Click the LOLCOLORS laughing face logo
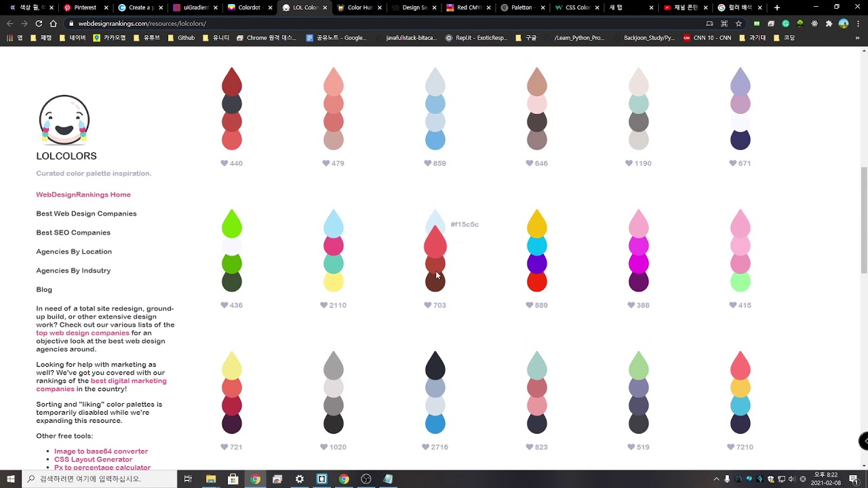This screenshot has height=488, width=868. pos(64,120)
